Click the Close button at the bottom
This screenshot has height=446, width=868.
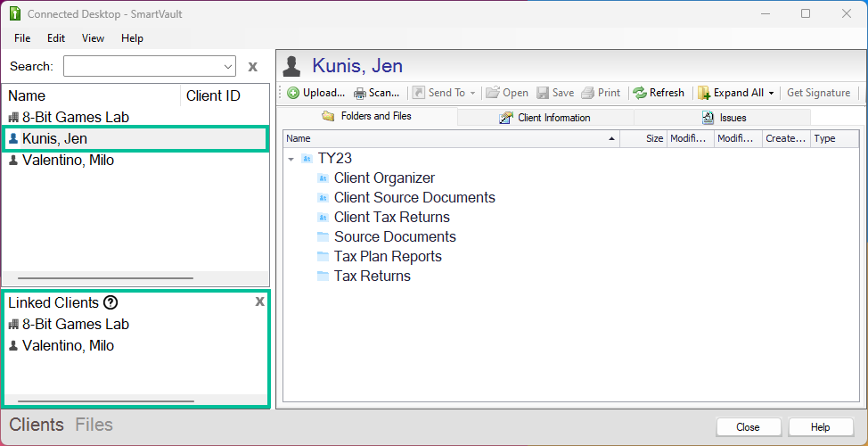coord(748,427)
